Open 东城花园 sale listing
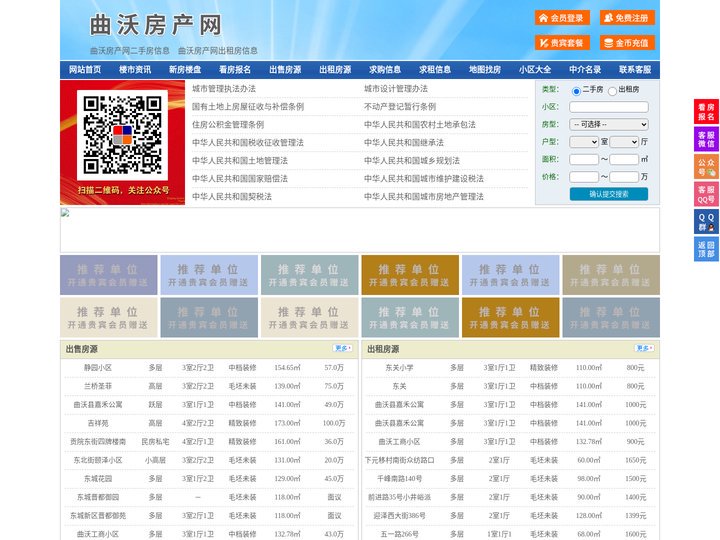 [x=98, y=478]
